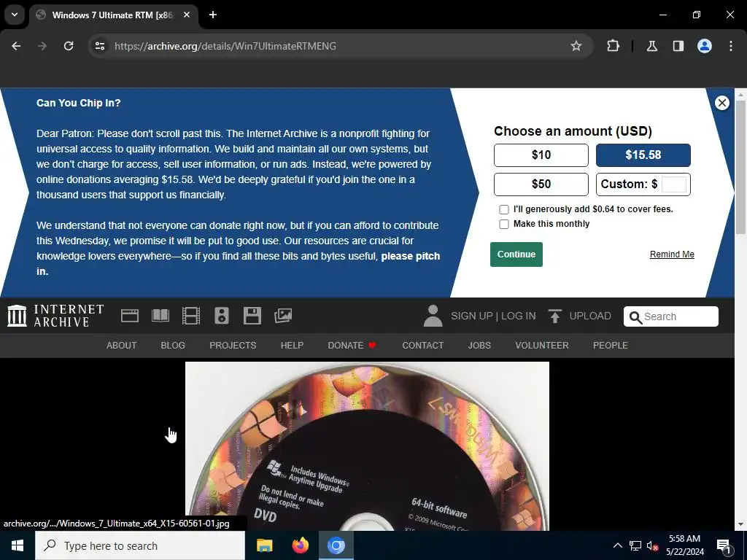
Task: Click the search magnifier icon
Action: (x=635, y=317)
